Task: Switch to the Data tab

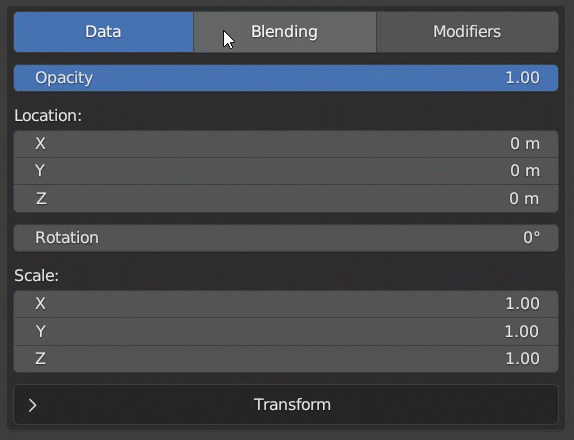Action: click(x=104, y=32)
